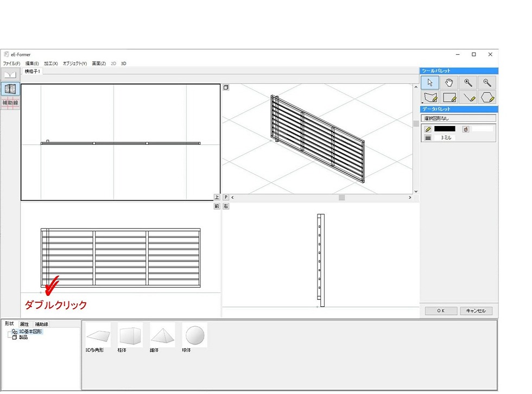Click the ツールパレット header
The width and height of the screenshot is (532, 394).
459,71
